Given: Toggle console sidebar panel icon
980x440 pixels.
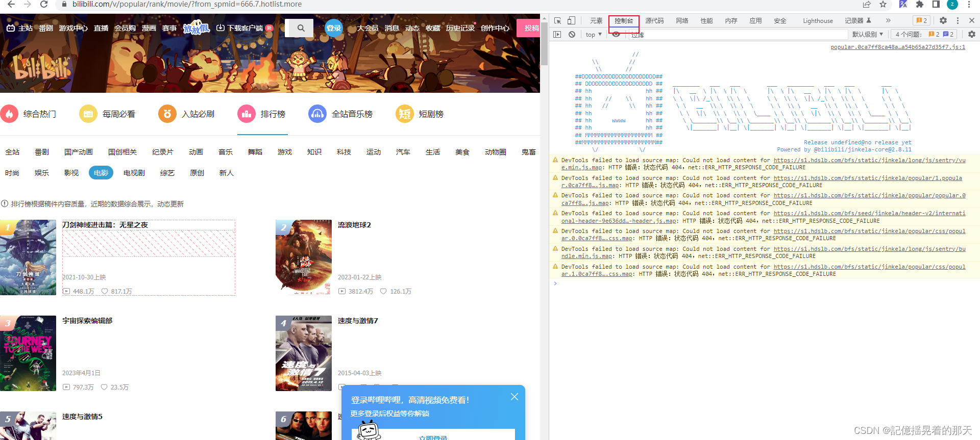Looking at the screenshot, I should (x=557, y=34).
